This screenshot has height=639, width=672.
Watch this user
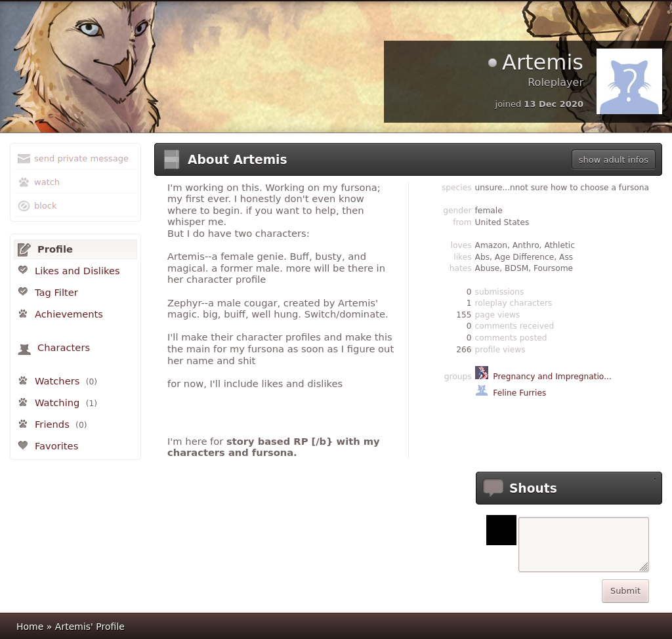47,182
